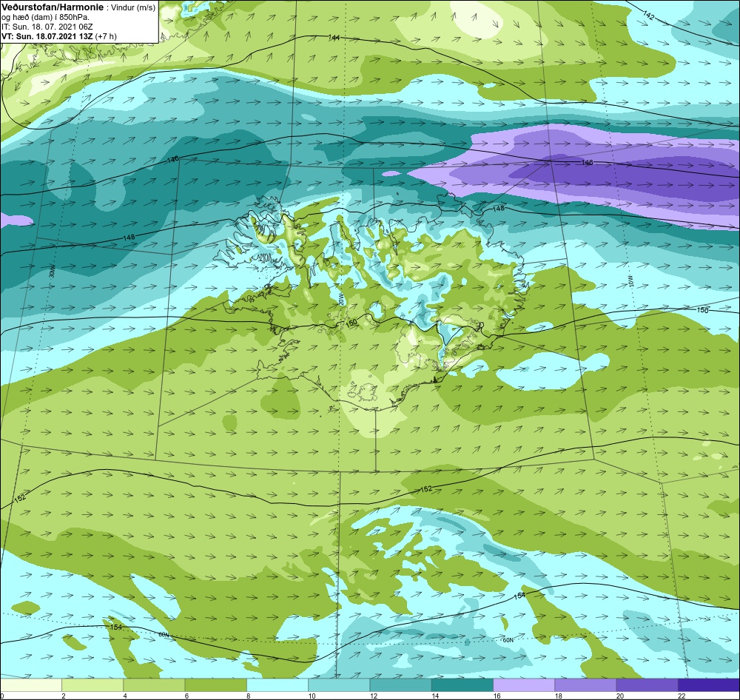Click the legend tick label 2

point(63,696)
